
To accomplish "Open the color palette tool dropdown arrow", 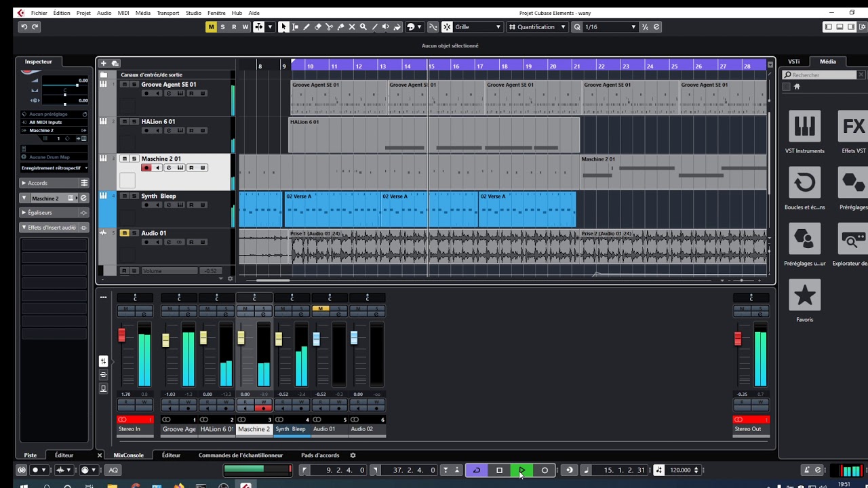I will pos(420,27).
